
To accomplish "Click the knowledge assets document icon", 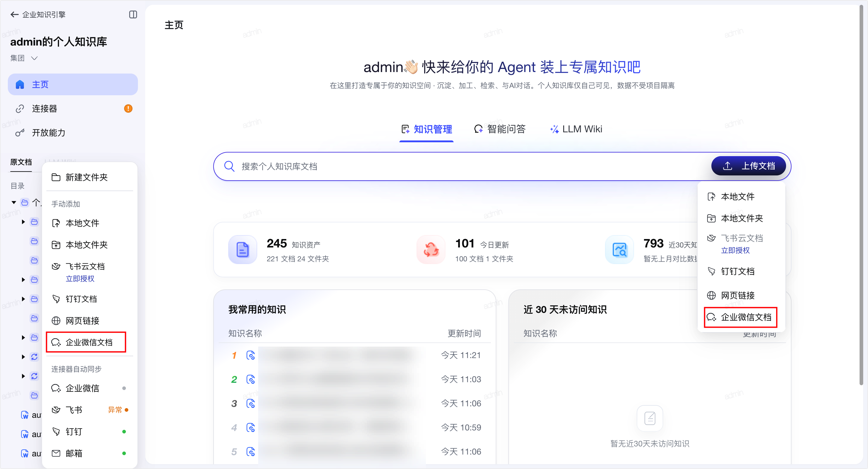I will [243, 250].
